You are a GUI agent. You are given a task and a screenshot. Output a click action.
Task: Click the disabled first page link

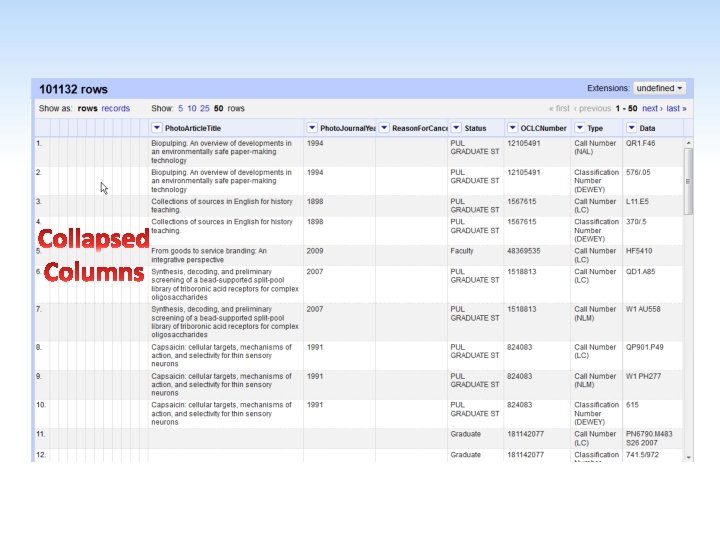pyautogui.click(x=559, y=108)
